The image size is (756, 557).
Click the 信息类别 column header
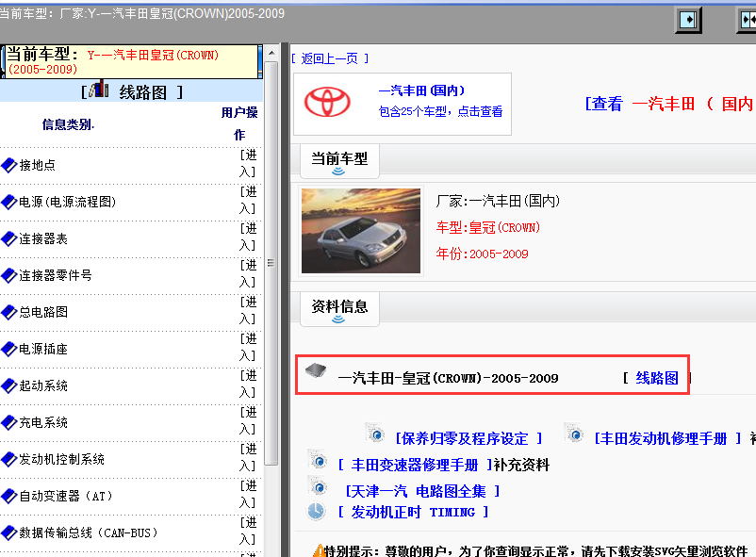[68, 125]
